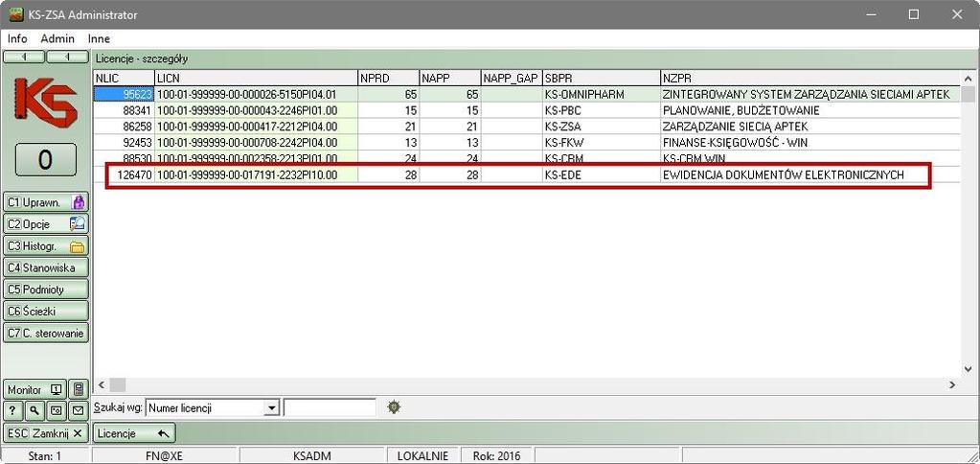
Task: Open the Info menu
Action: pos(17,38)
